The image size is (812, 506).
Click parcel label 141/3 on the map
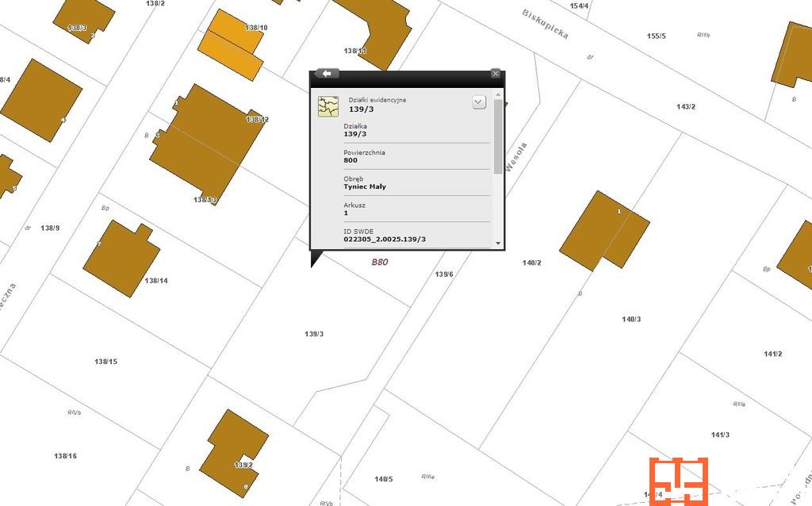point(720,435)
